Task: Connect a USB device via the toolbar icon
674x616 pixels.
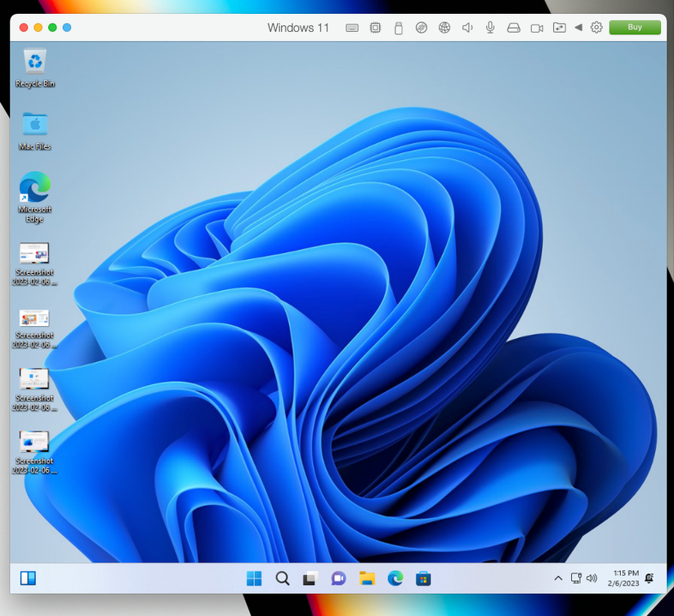Action: (398, 27)
